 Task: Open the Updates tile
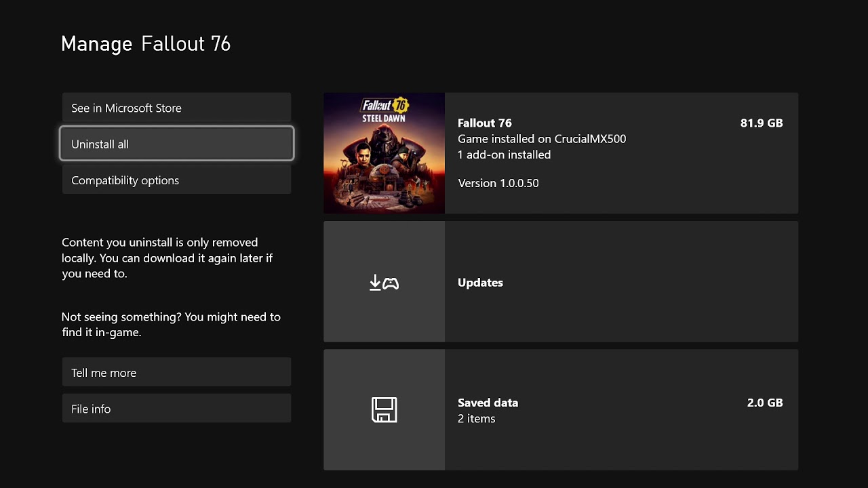point(561,281)
